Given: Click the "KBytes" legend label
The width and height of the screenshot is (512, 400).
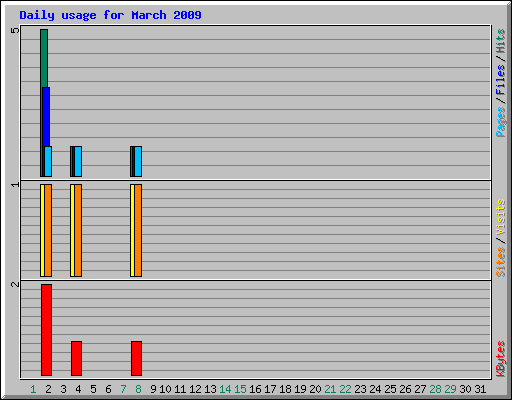Looking at the screenshot, I should tap(501, 359).
